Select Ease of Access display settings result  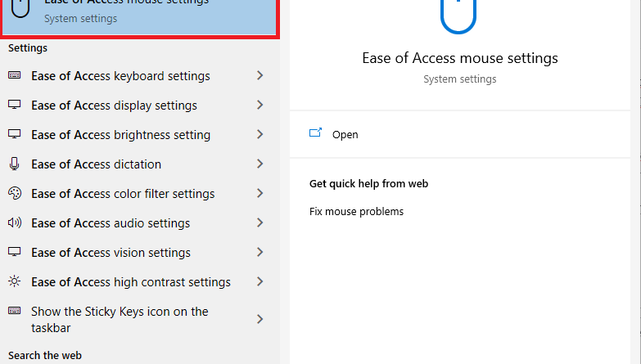click(140, 105)
